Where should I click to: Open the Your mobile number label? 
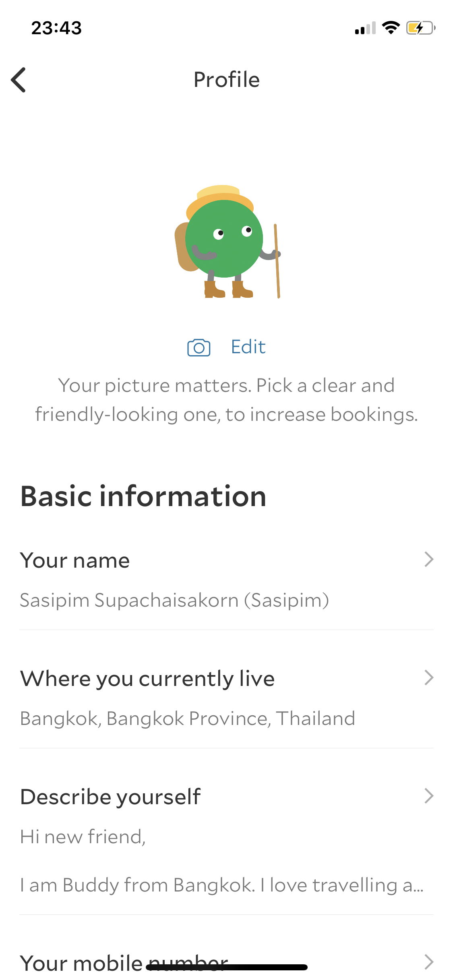(x=81, y=963)
